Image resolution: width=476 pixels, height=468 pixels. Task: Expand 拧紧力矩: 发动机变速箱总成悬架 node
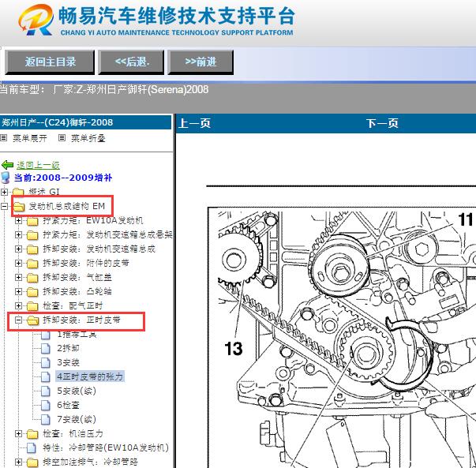coord(18,235)
